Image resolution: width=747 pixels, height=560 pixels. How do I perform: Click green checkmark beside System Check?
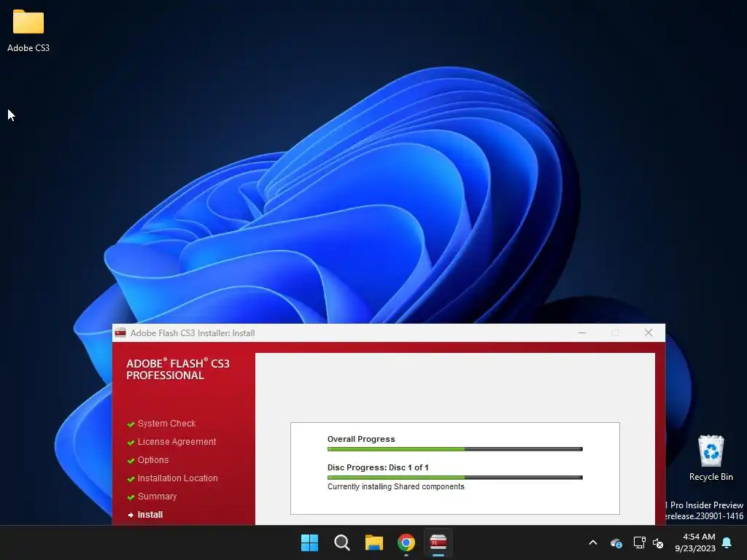coord(131,424)
